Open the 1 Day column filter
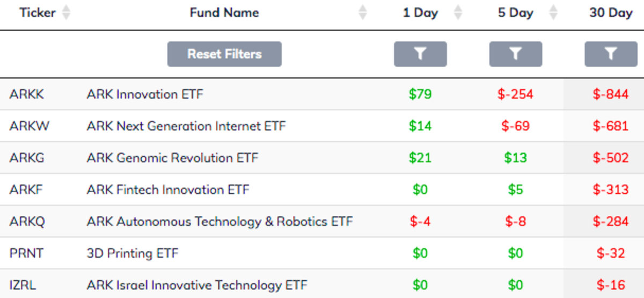The height and width of the screenshot is (298, 644). click(420, 54)
